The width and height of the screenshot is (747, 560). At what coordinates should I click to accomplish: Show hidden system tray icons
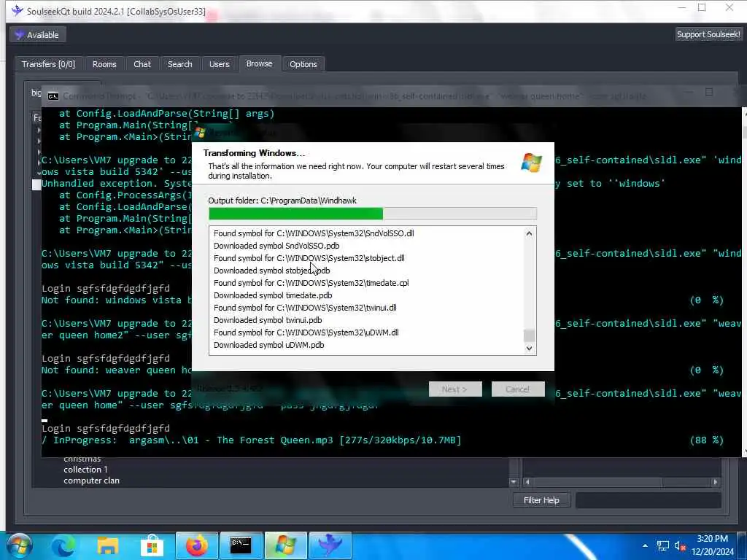(x=645, y=545)
